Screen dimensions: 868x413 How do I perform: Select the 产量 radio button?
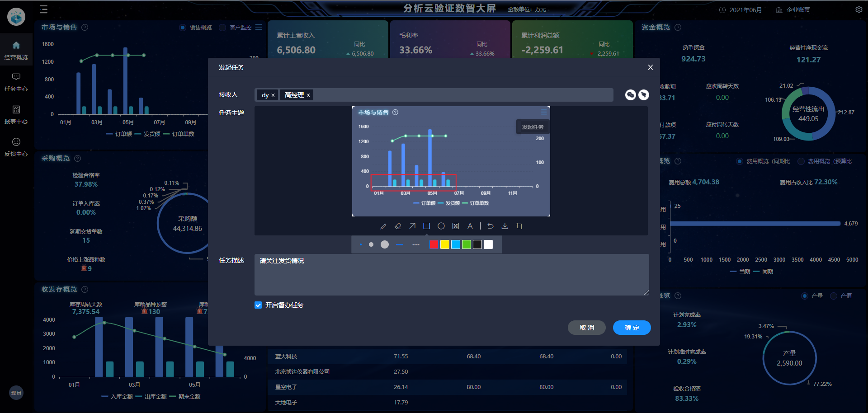pos(805,296)
